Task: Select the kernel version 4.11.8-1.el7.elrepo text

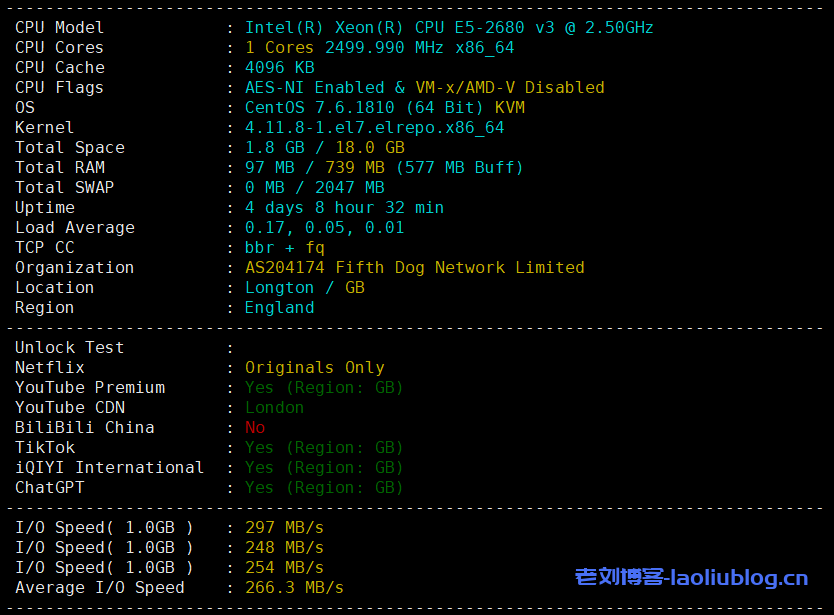Action: pos(374,128)
